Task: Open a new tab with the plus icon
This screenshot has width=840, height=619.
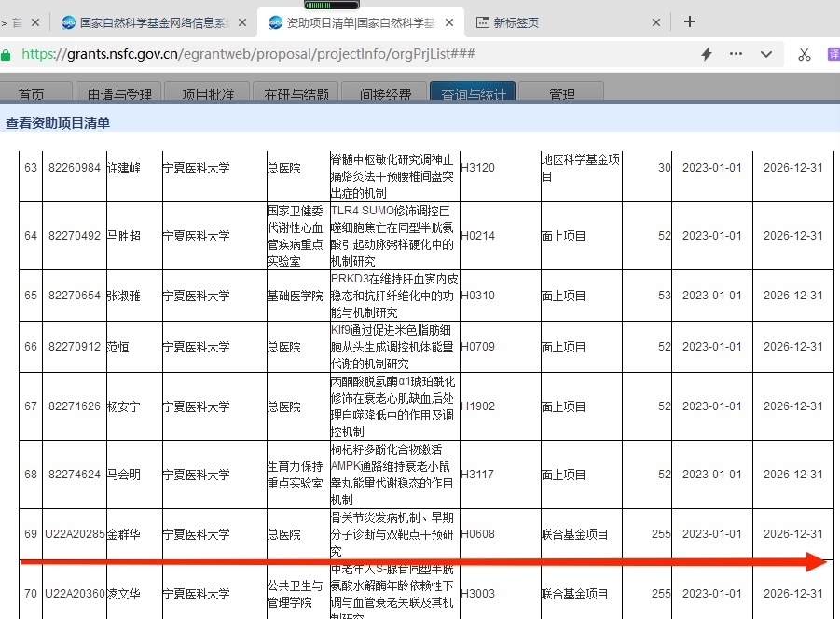Action: 688,21
